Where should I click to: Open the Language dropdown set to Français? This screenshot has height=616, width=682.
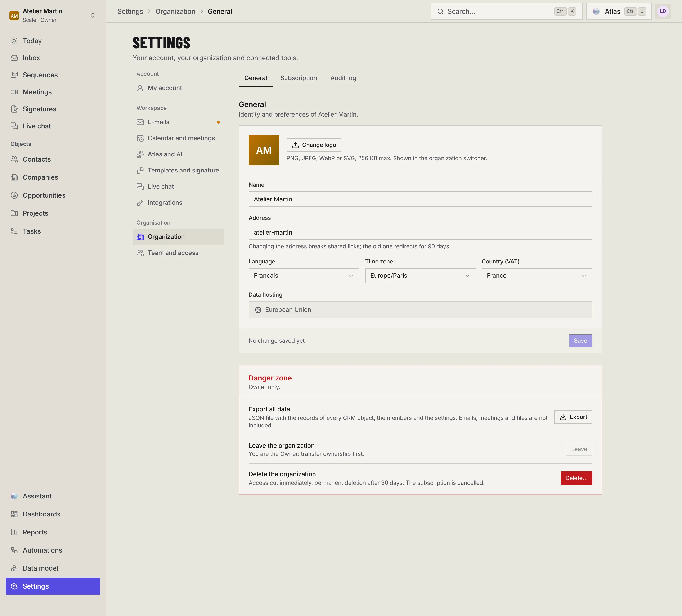tap(304, 276)
